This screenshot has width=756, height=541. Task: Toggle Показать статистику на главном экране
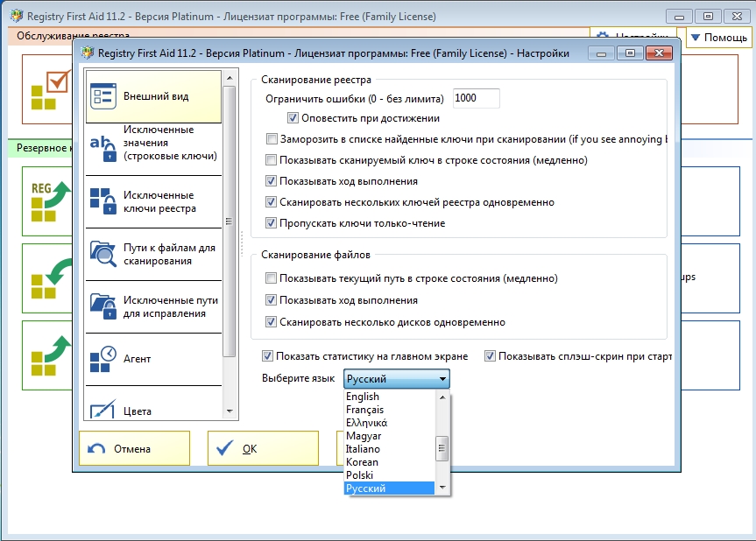[267, 356]
